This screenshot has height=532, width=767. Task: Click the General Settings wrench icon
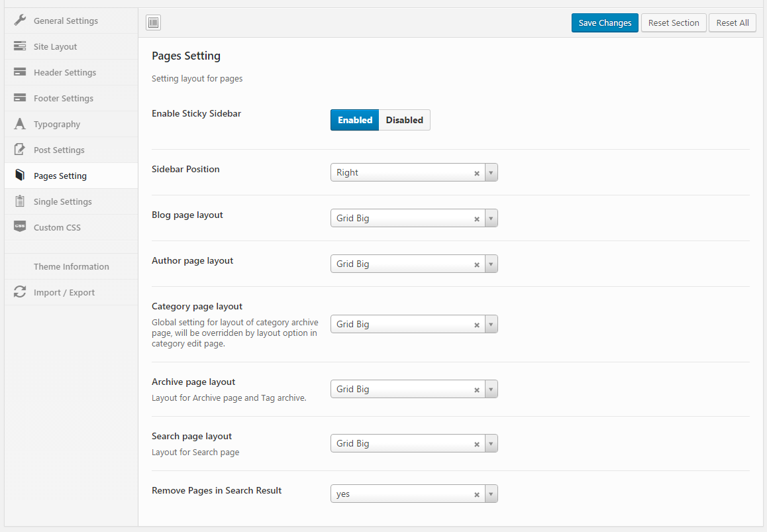(20, 21)
